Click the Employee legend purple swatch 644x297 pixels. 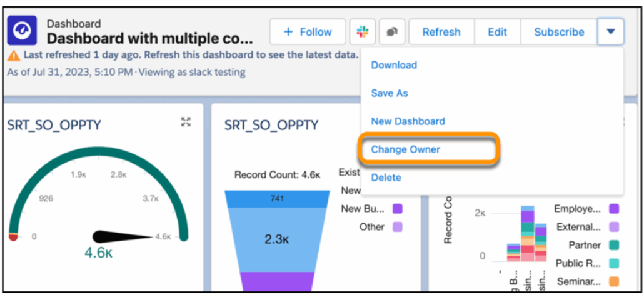(x=613, y=209)
